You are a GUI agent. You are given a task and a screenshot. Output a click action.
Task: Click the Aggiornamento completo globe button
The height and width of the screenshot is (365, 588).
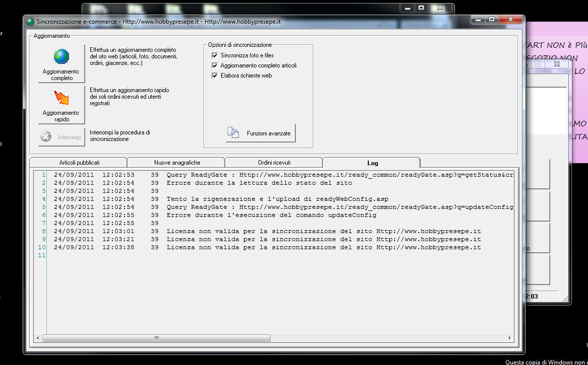tap(61, 64)
